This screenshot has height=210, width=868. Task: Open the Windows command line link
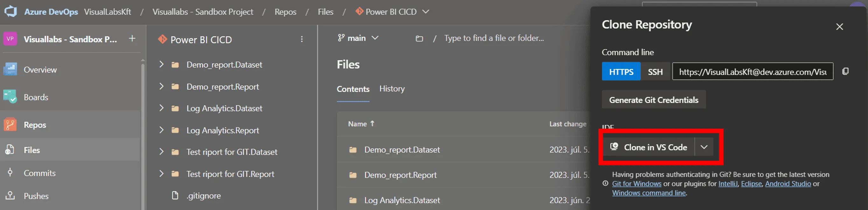pyautogui.click(x=649, y=193)
